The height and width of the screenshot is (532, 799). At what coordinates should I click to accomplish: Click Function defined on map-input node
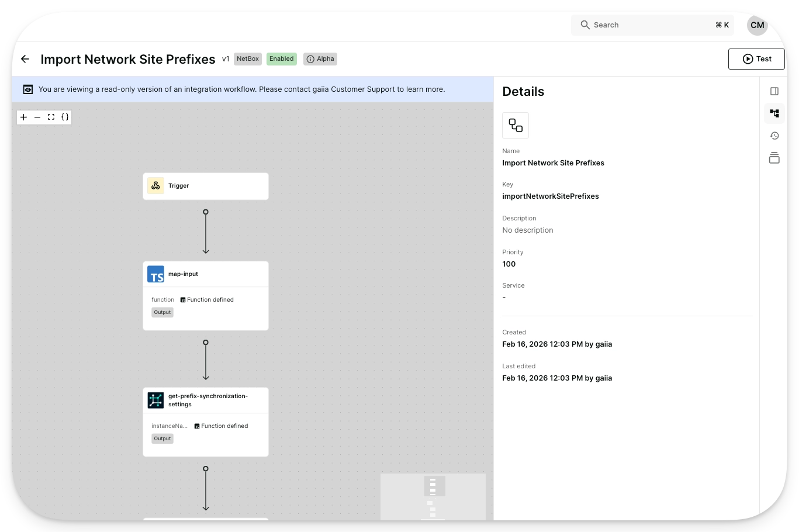point(207,300)
